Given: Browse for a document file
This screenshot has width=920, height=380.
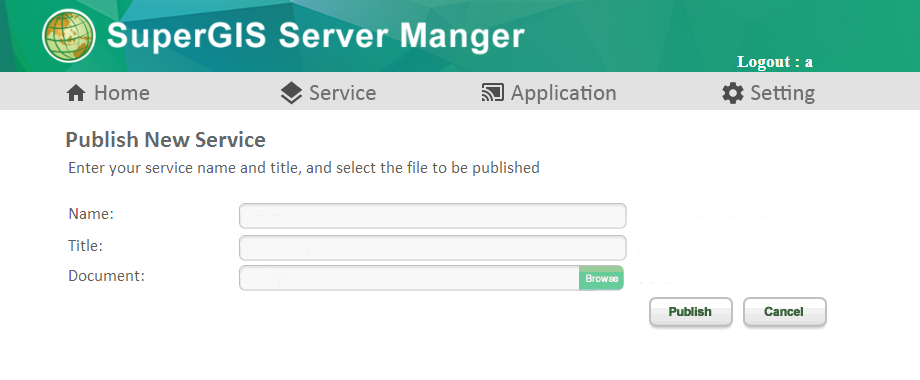Looking at the screenshot, I should click(x=601, y=279).
